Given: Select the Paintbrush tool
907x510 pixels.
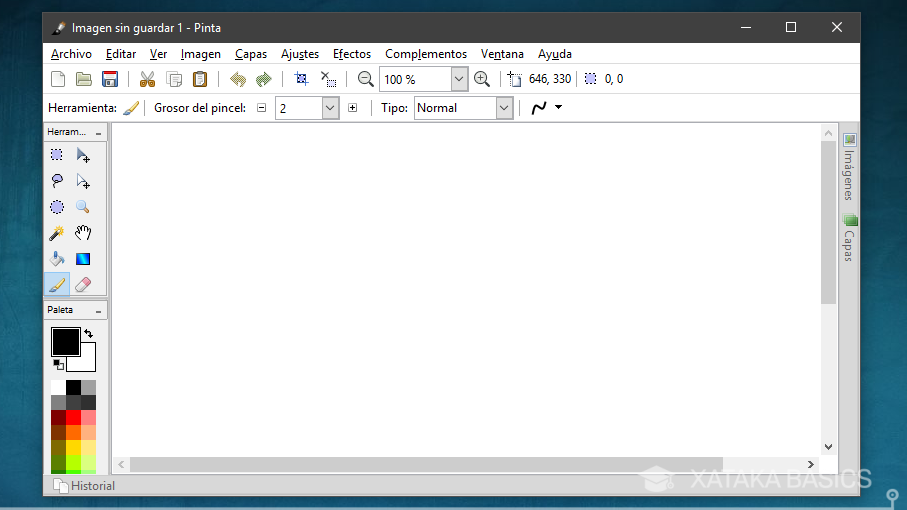Looking at the screenshot, I should [57, 284].
